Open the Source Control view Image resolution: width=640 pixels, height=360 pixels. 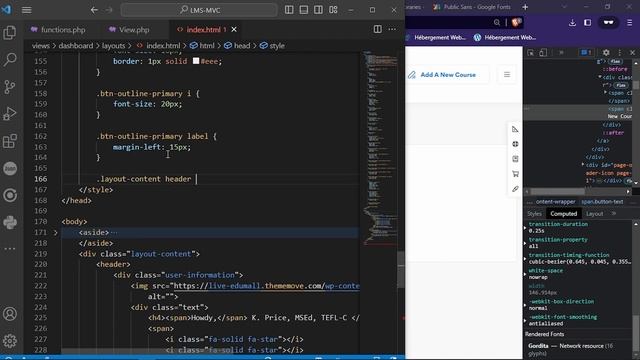(10, 87)
